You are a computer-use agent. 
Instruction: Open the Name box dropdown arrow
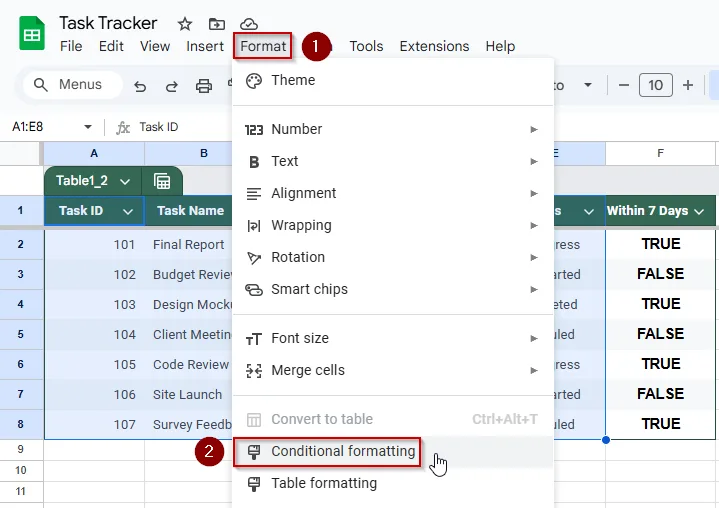(88, 127)
